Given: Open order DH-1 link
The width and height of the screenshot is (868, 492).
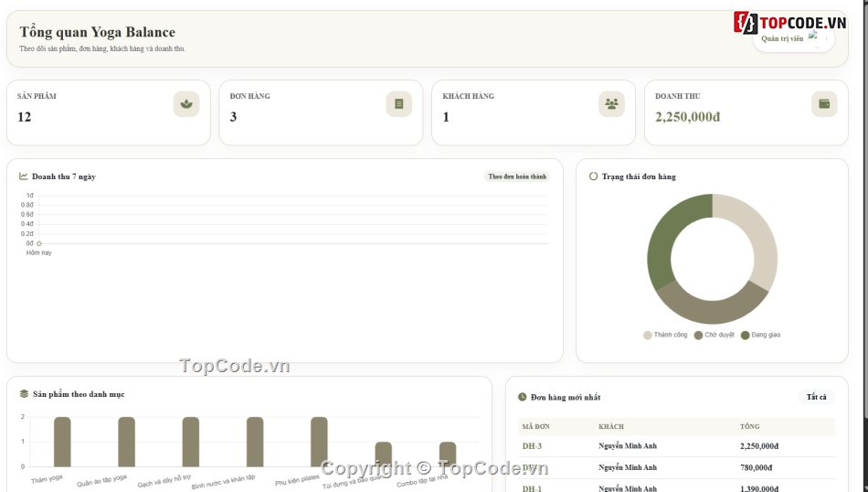Looking at the screenshot, I should (x=532, y=488).
